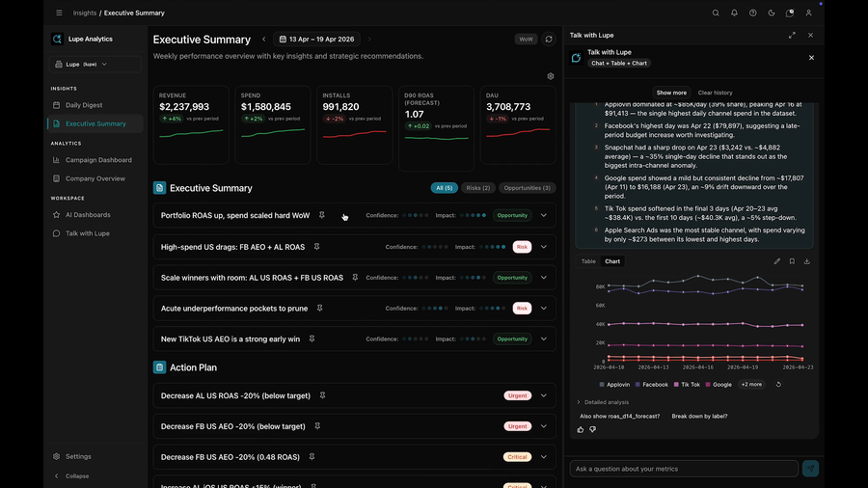Image resolution: width=868 pixels, height=488 pixels.
Task: Filter insights by Risks (2)
Action: pos(477,188)
